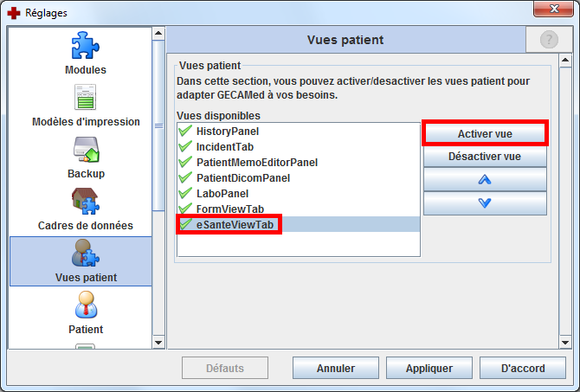
Task: Open the Backup settings icon
Action: click(86, 150)
